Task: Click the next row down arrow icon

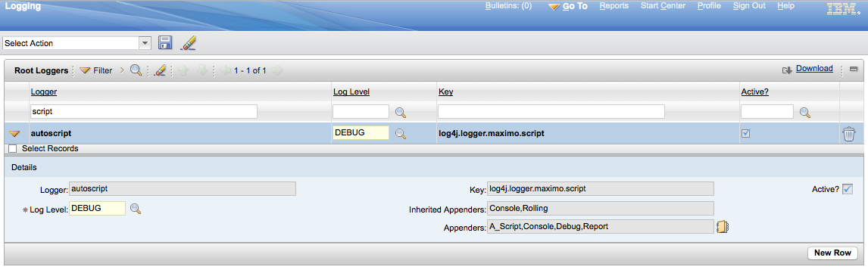Action: point(202,70)
